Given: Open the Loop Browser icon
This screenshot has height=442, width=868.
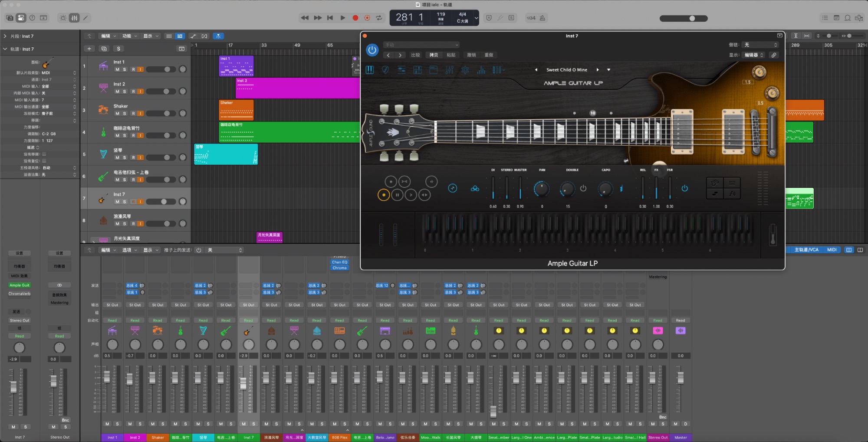Looking at the screenshot, I should [x=848, y=18].
